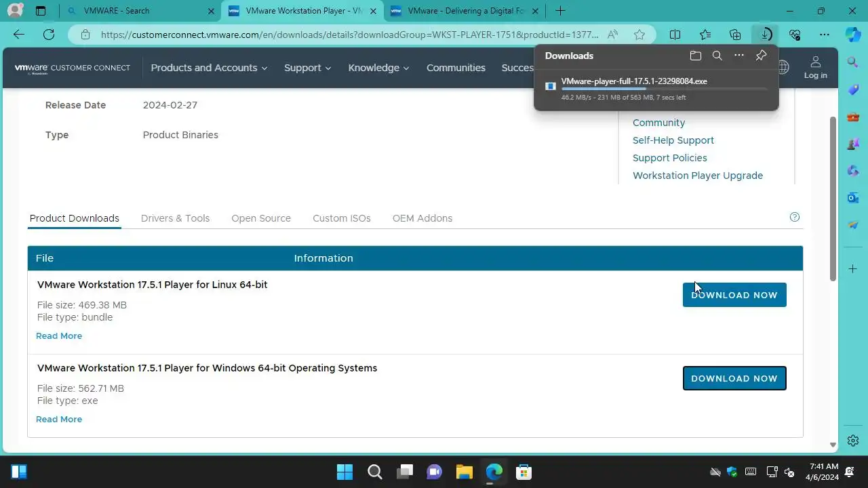Open Support Policies link
Image resolution: width=868 pixels, height=488 pixels.
pyautogui.click(x=670, y=158)
